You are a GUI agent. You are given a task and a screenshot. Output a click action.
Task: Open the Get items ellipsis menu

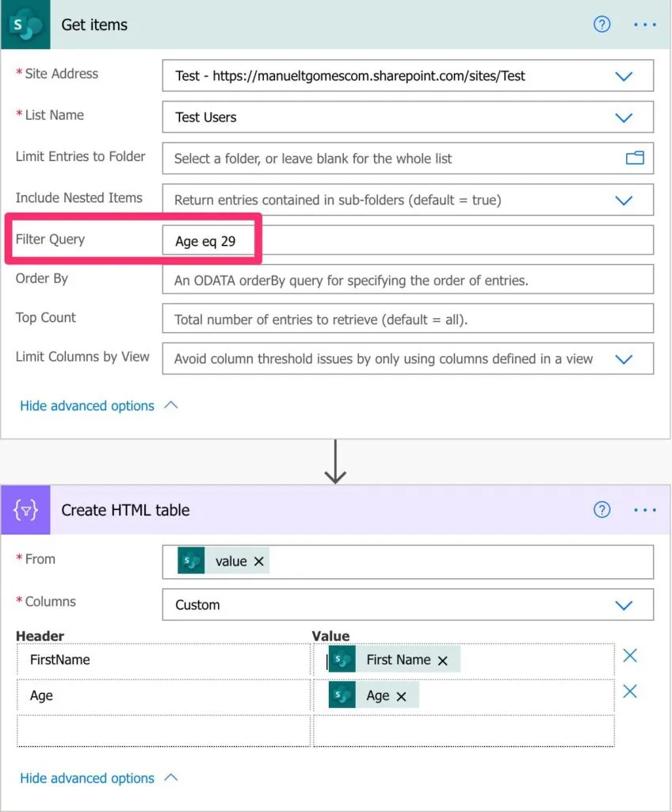point(645,25)
